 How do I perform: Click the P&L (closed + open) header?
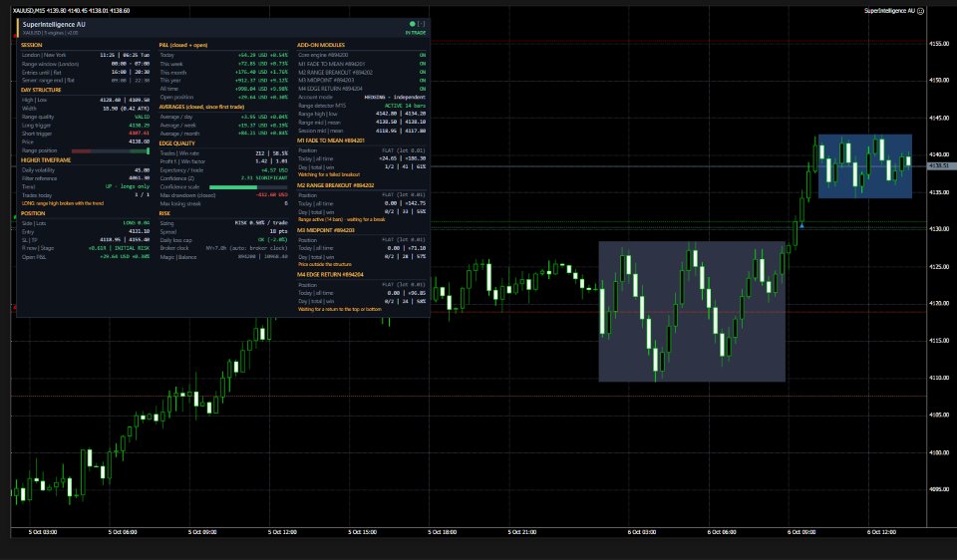183,45
